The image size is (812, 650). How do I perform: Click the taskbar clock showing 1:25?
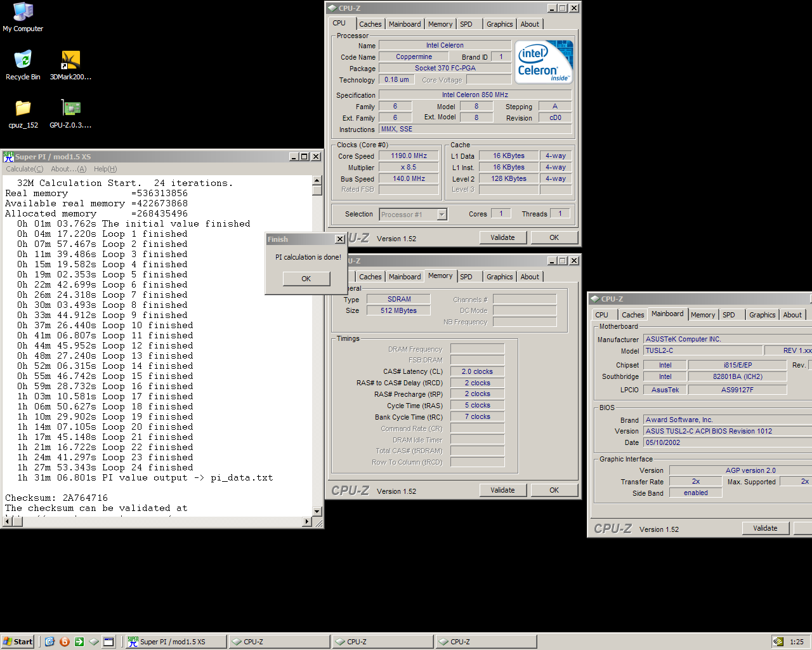[797, 642]
